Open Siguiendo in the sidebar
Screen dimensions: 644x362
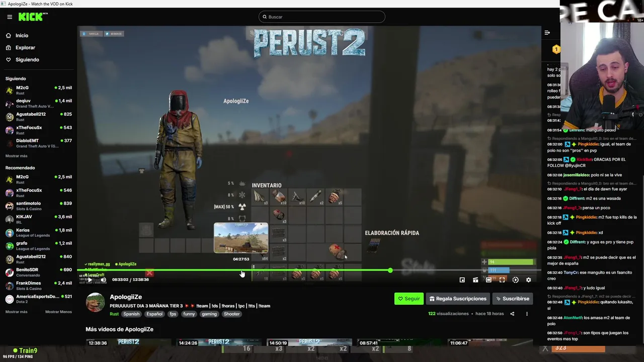27,60
